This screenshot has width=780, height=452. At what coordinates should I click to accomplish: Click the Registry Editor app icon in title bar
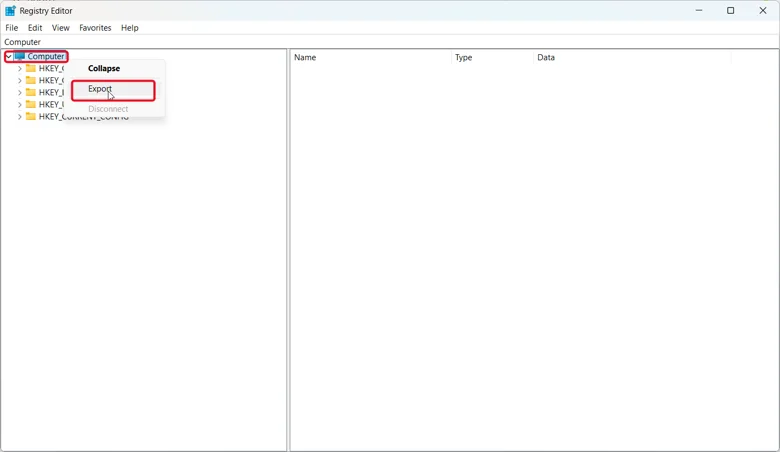point(10,10)
